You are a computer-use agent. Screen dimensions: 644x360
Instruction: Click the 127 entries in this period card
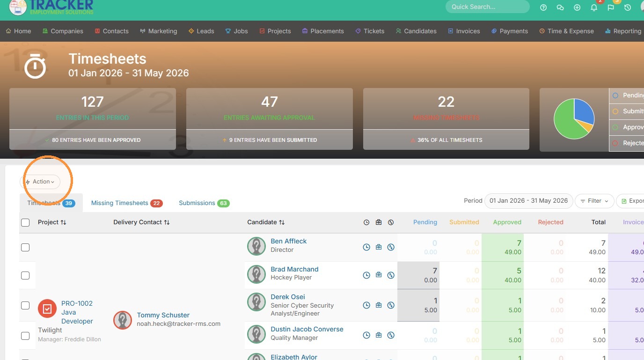tap(93, 119)
